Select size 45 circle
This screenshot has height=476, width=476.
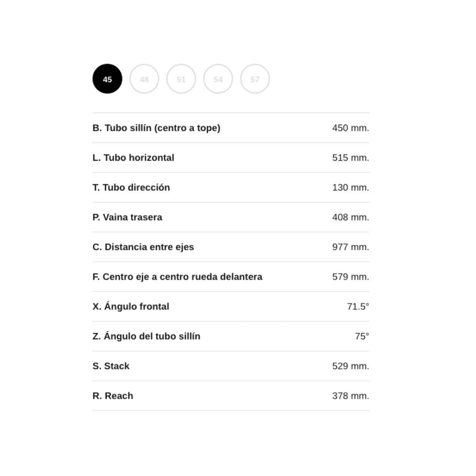pos(107,79)
